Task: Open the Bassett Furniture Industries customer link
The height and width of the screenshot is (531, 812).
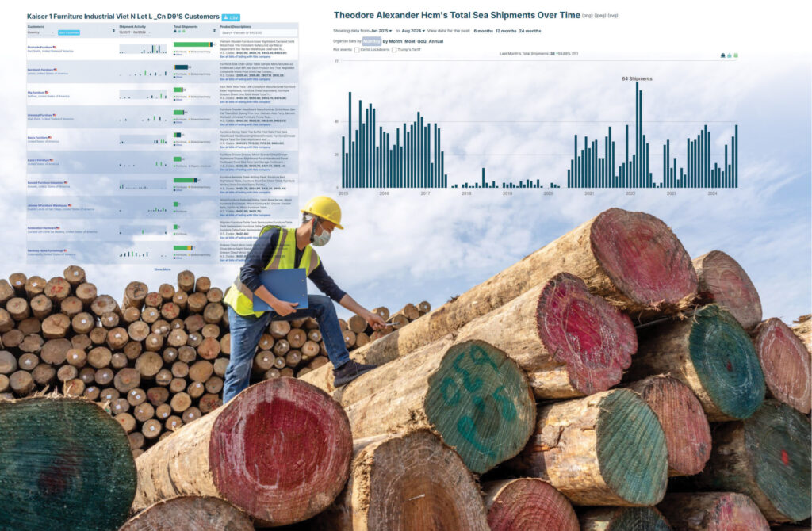Action: click(46, 183)
